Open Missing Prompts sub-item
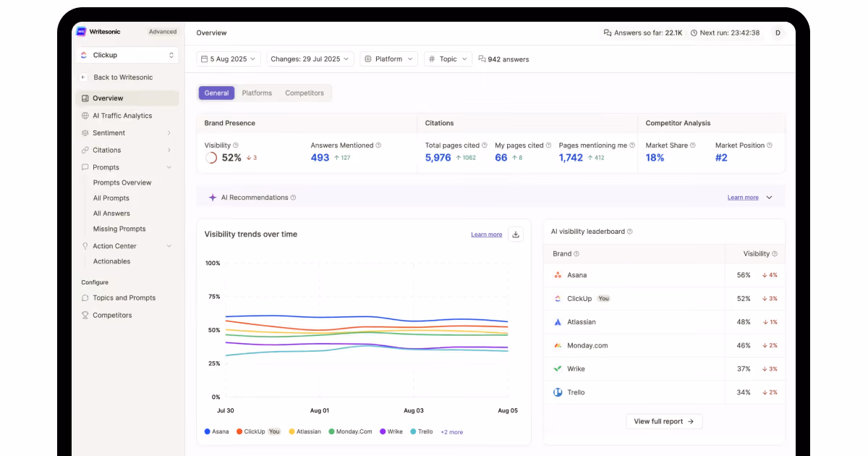Viewport: 868px width, 456px height. tap(119, 229)
